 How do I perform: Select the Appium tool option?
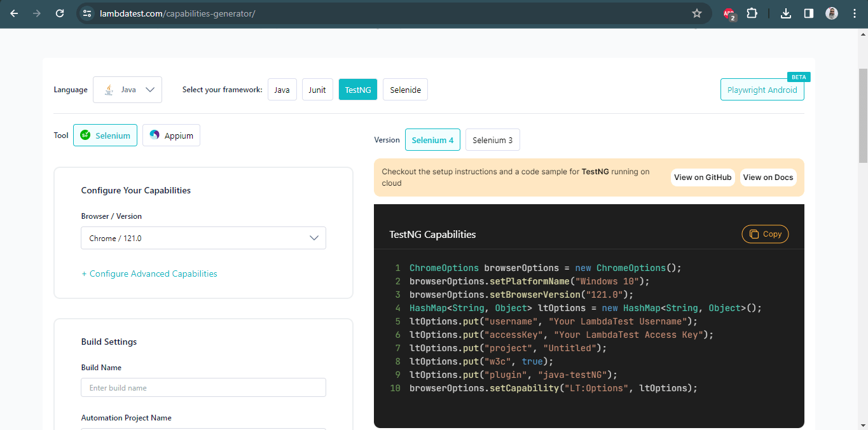point(171,135)
